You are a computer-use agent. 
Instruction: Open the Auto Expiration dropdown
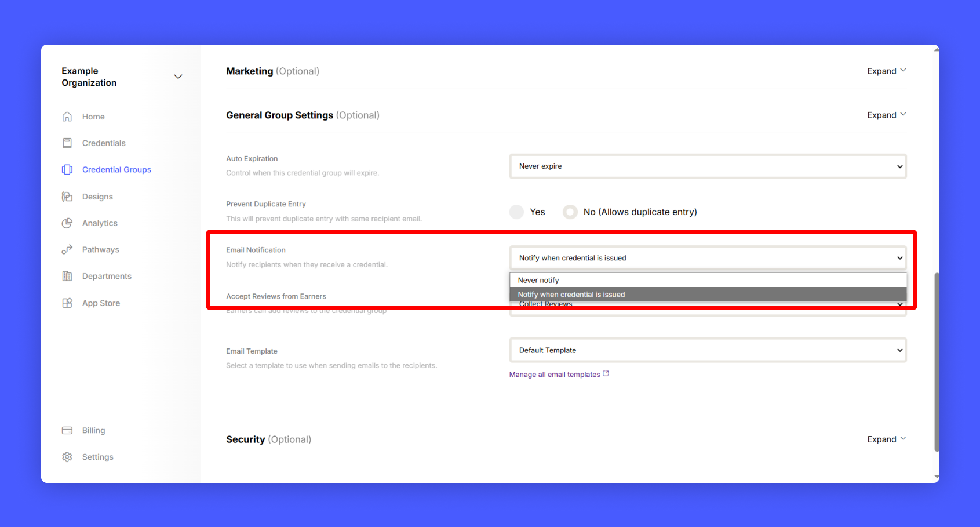(x=708, y=166)
